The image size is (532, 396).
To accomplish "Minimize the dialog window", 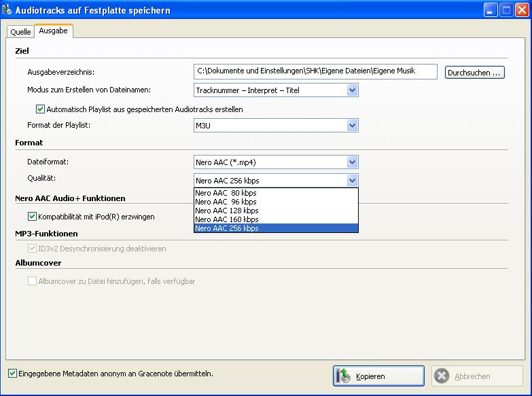I will pyautogui.click(x=491, y=10).
